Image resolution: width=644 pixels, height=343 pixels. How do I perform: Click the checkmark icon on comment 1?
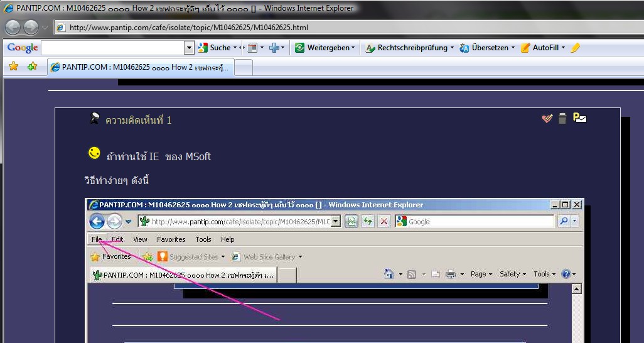click(x=547, y=119)
